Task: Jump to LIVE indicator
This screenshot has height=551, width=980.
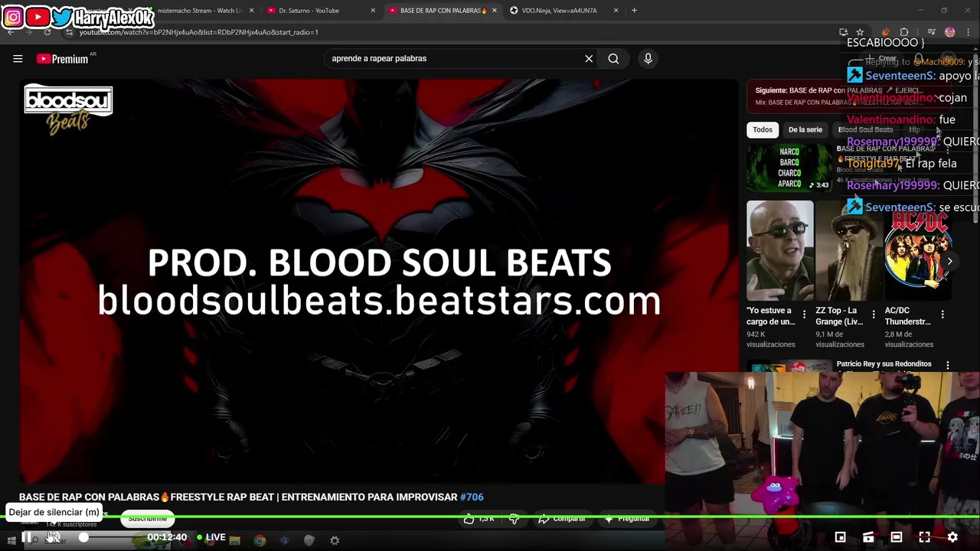Action: pos(211,538)
